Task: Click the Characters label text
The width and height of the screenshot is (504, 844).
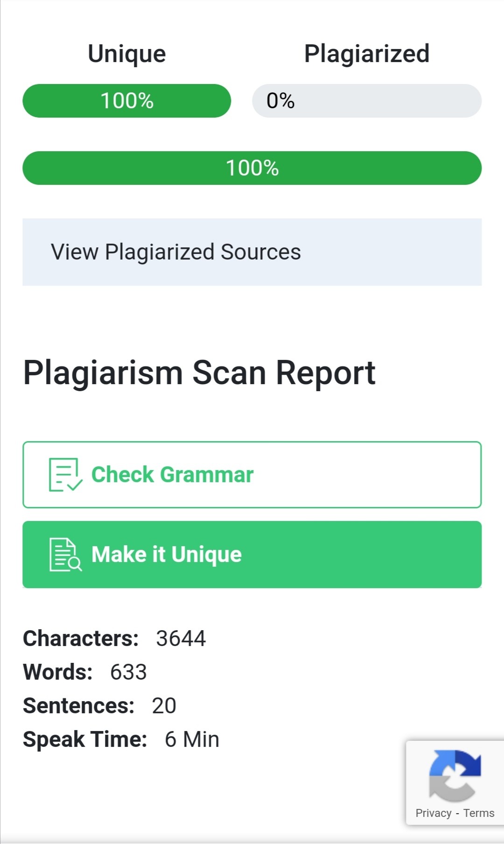Action: click(x=81, y=639)
